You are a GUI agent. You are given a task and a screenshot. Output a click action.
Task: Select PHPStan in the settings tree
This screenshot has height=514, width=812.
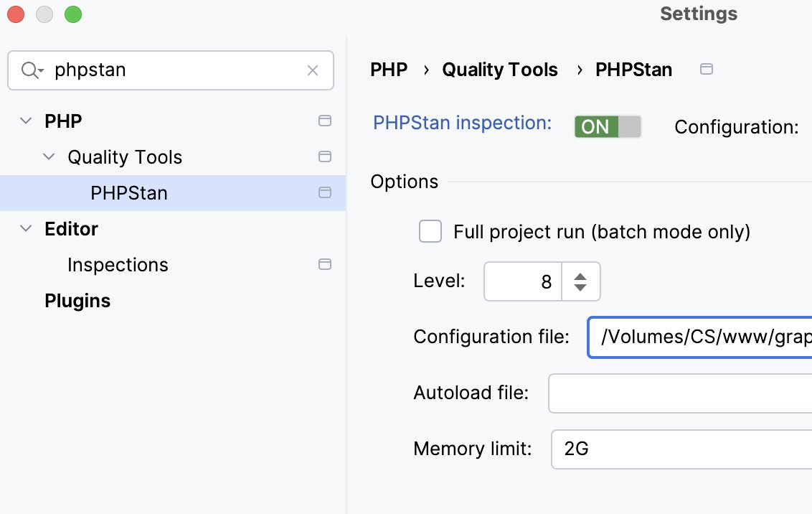(x=173, y=192)
